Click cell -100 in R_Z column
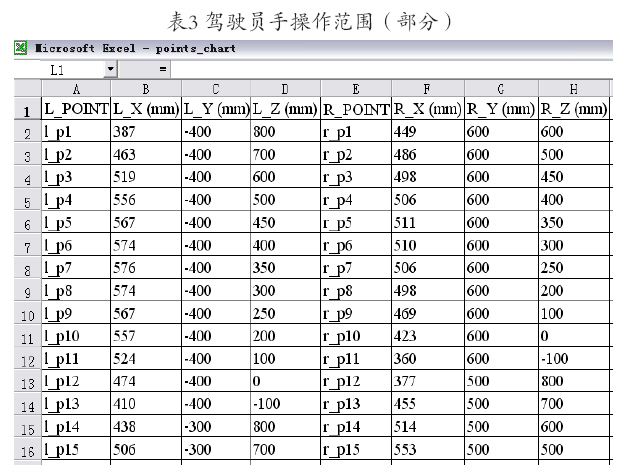 coord(574,358)
